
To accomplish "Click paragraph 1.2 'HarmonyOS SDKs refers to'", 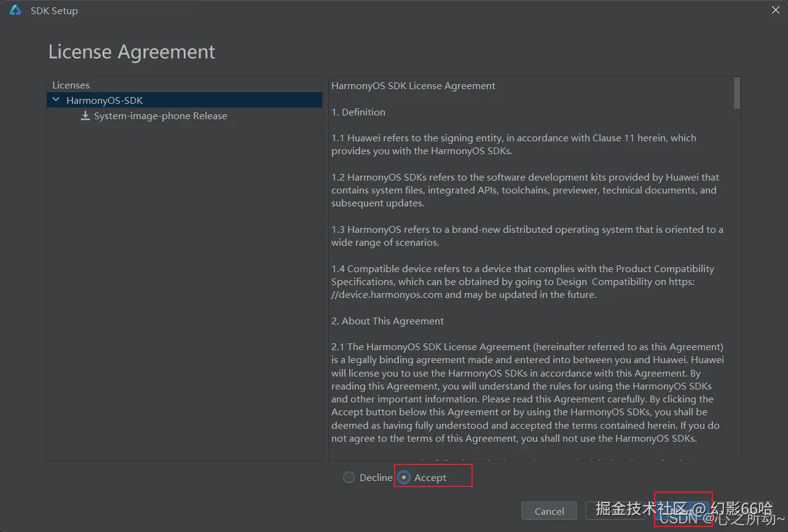I will (x=525, y=190).
